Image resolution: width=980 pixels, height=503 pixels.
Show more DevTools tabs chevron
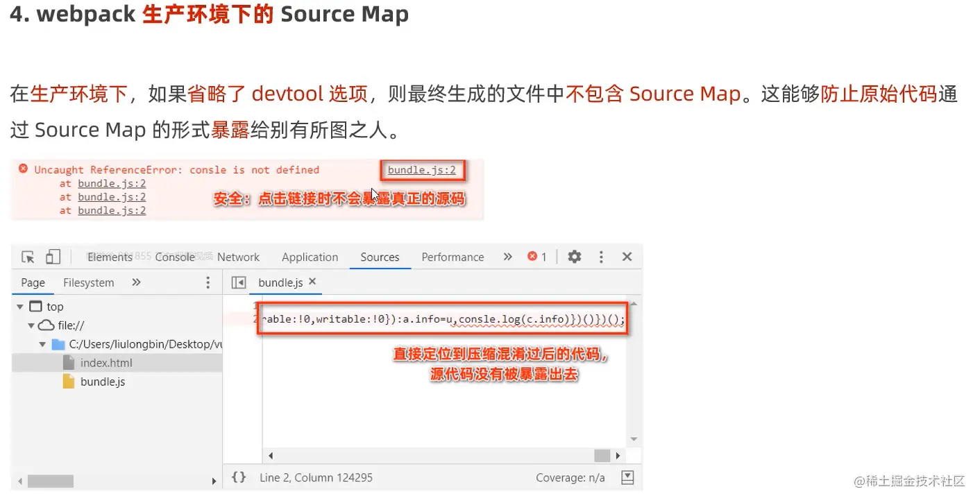(507, 257)
